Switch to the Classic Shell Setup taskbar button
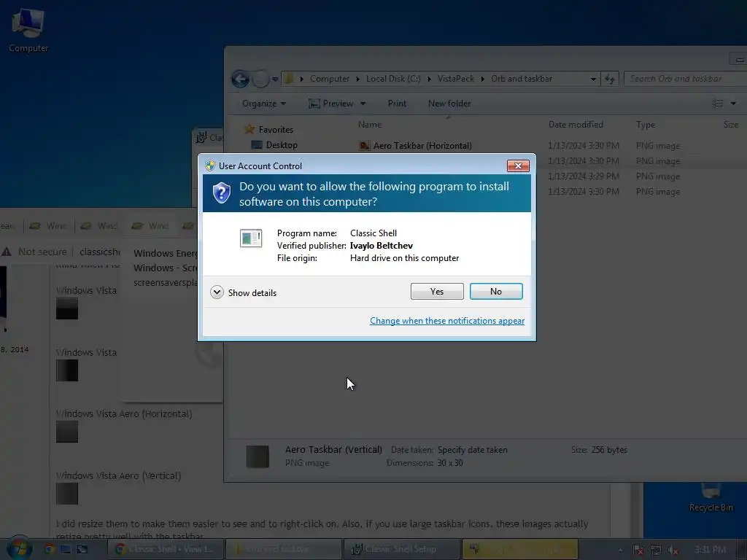 click(402, 549)
